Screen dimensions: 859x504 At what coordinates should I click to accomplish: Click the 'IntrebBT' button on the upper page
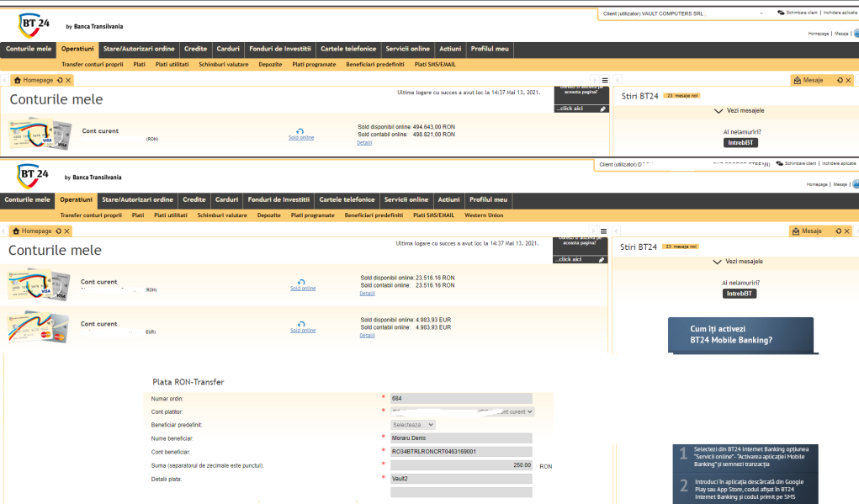(x=740, y=143)
